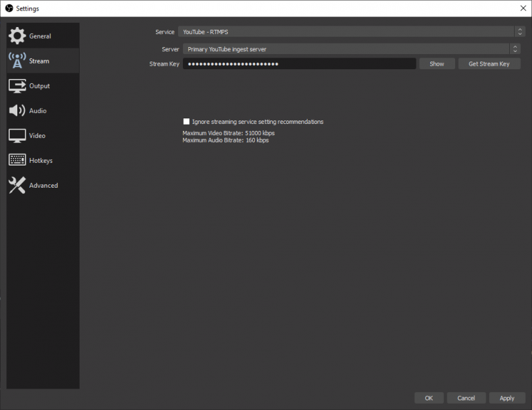Click inside the Stream Key field
Image resolution: width=532 pixels, height=410 pixels.
[x=299, y=64]
